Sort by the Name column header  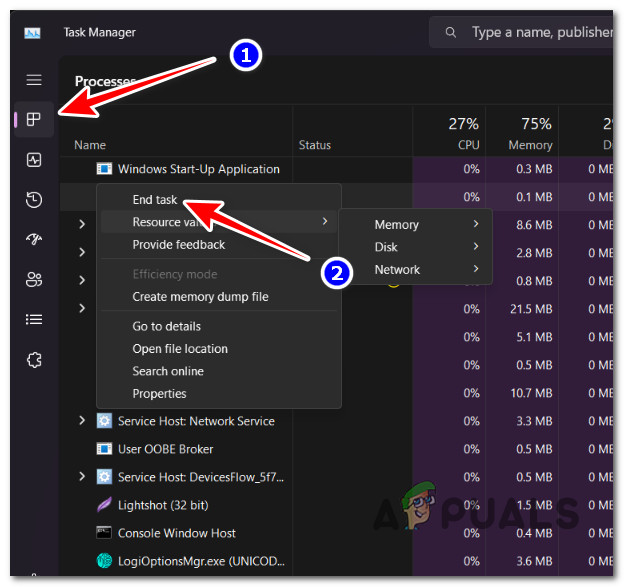coord(90,145)
